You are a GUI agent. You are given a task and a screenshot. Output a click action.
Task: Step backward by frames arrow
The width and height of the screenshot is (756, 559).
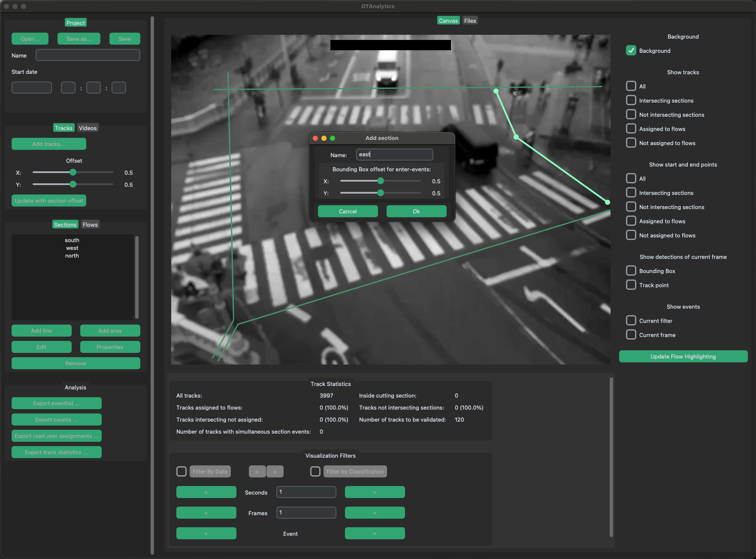click(206, 513)
